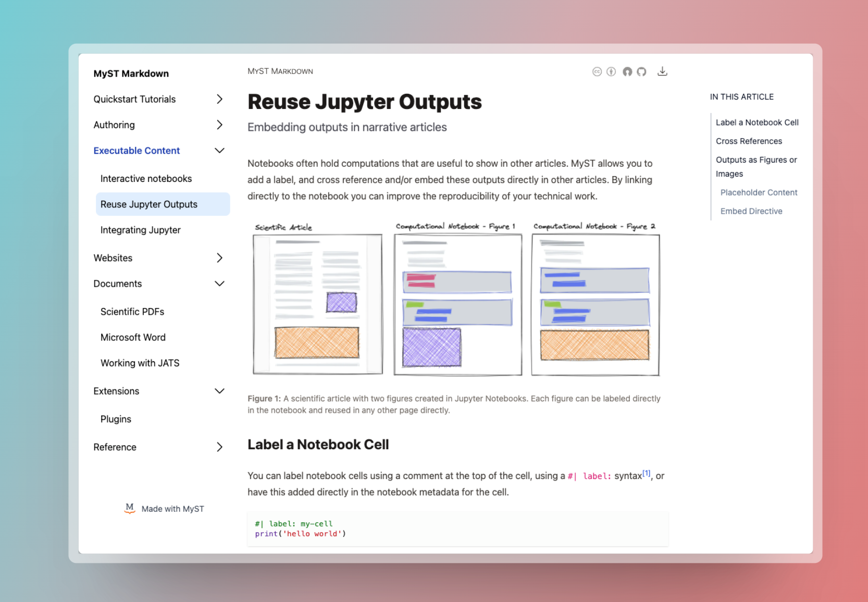Open the Embed Directive section link
868x602 pixels.
tap(751, 211)
